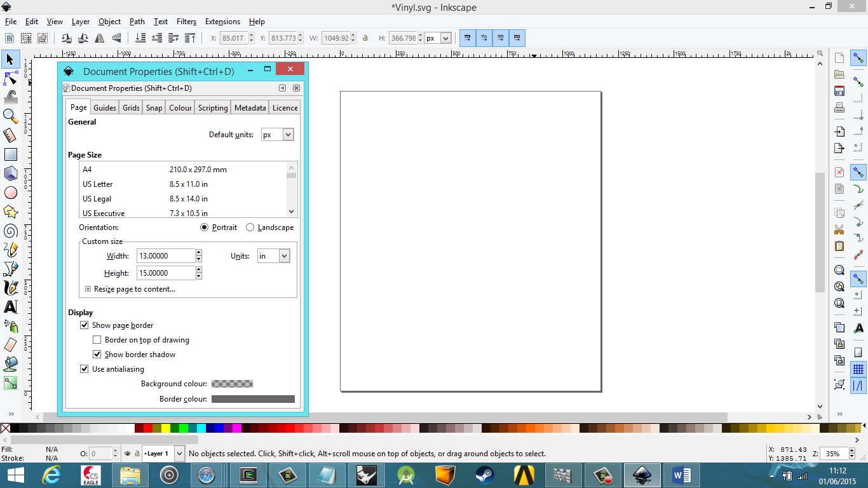Switch to the Guides tab
868x488 pixels.
coord(105,108)
